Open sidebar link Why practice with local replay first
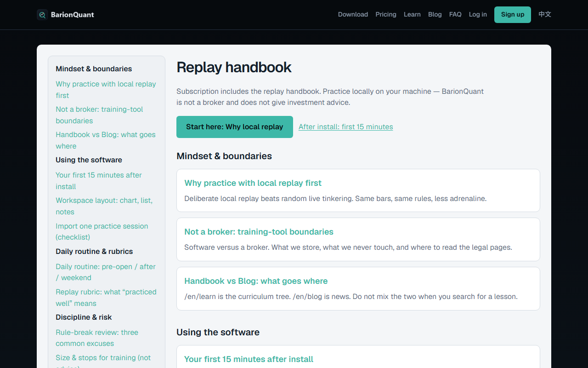Screen dimensions: 588x368 coord(106,90)
